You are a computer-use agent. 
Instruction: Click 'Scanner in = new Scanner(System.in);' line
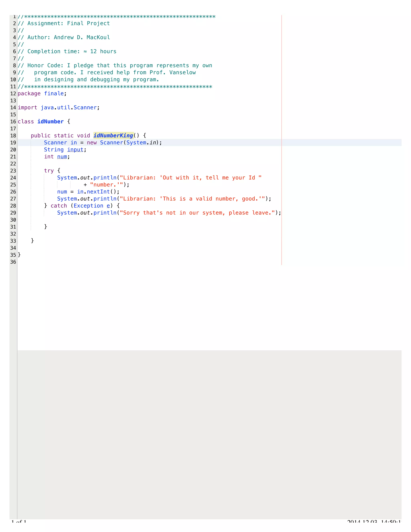click(103, 143)
